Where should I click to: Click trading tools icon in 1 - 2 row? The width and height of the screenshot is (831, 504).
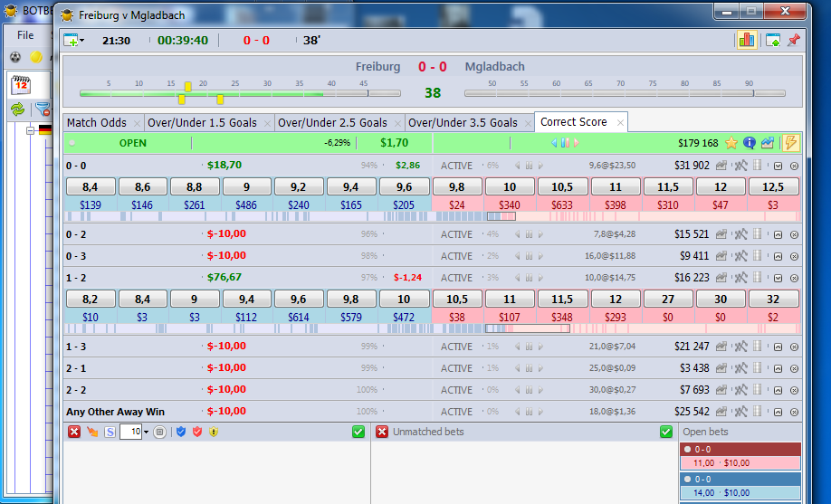click(740, 278)
